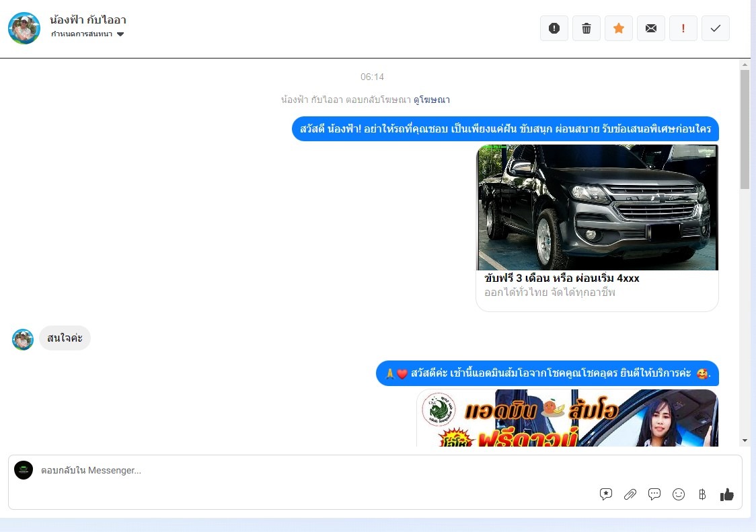Click the สวัสดี น้องฟ้า greeting message bubble
The height and width of the screenshot is (532, 756).
click(505, 128)
